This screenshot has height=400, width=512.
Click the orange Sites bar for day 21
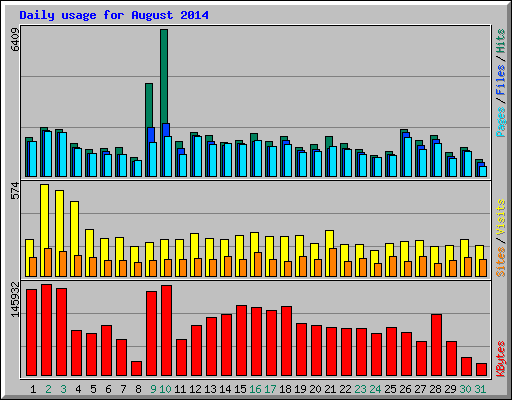coord(333,262)
